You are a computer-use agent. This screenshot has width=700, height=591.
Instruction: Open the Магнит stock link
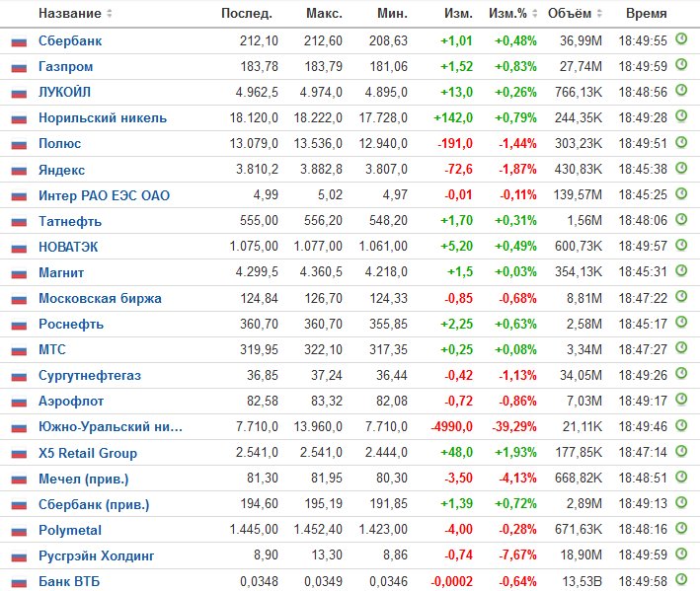[x=61, y=272]
